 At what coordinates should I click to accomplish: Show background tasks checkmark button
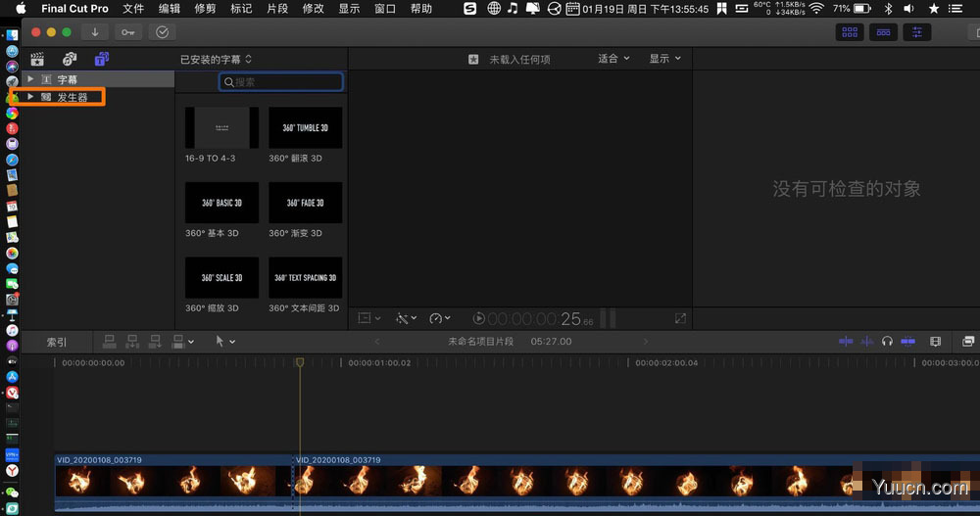pyautogui.click(x=162, y=32)
